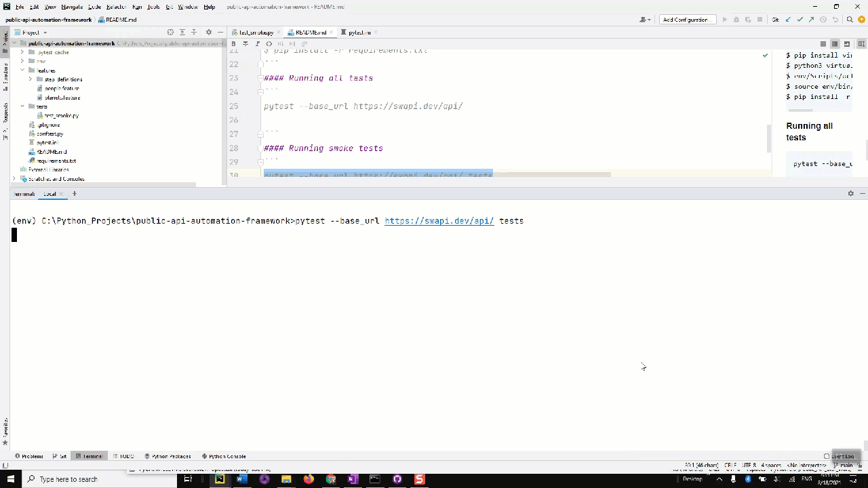The height and width of the screenshot is (488, 868).
Task: Click the Windows search box on taskbar
Action: (98, 479)
